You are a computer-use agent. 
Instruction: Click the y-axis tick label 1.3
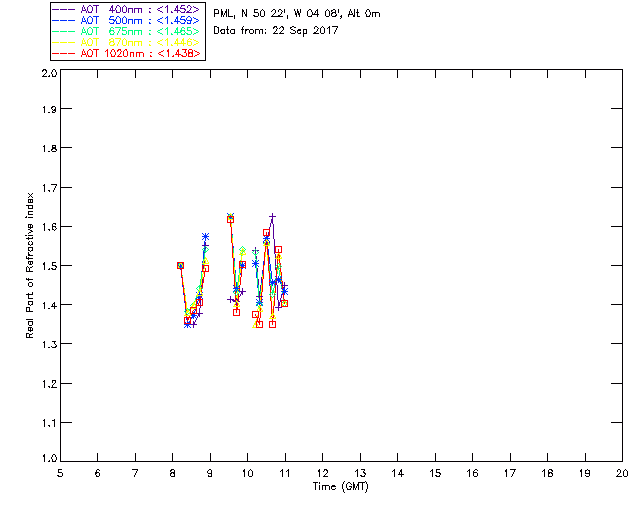49,344
